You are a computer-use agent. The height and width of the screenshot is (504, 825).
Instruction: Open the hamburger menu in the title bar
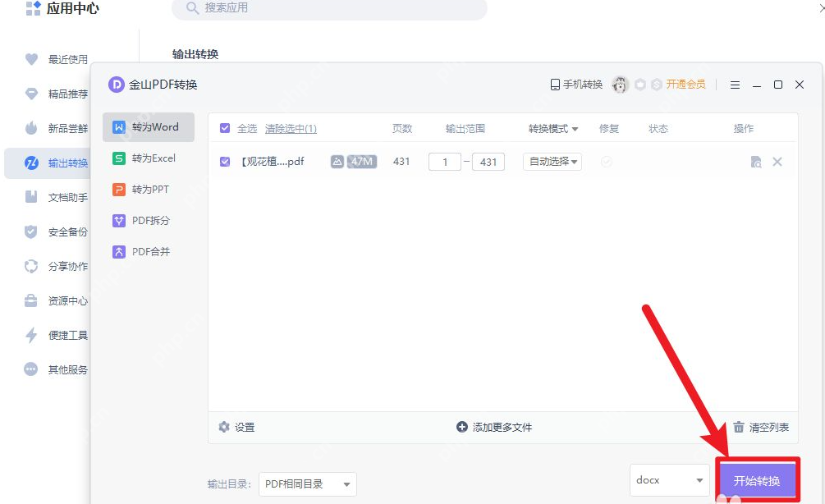point(735,84)
